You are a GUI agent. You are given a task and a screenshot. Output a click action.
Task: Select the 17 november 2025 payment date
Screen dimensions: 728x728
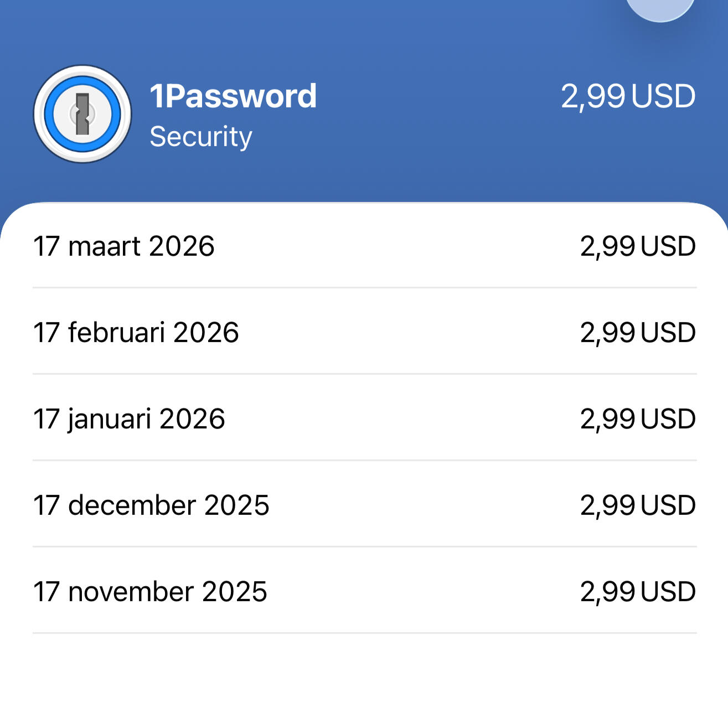pos(150,592)
